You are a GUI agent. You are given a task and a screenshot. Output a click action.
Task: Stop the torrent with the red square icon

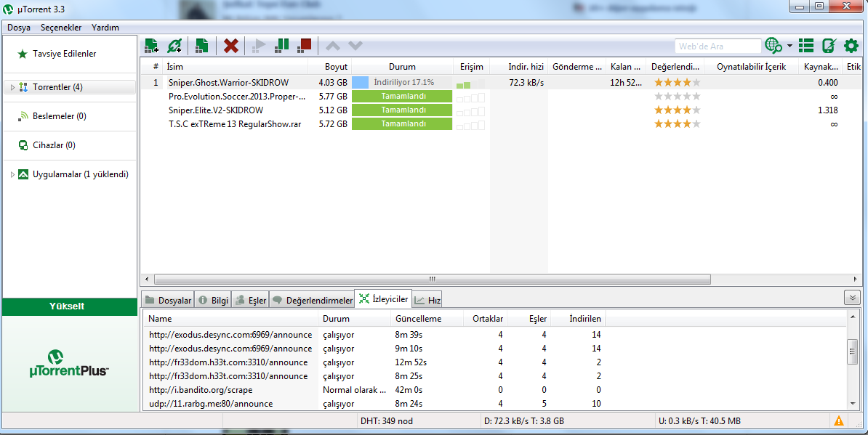click(x=304, y=46)
